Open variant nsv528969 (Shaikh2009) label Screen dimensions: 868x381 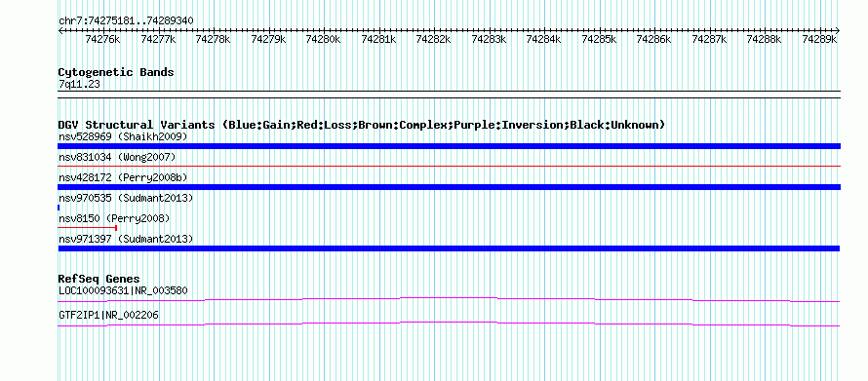123,136
